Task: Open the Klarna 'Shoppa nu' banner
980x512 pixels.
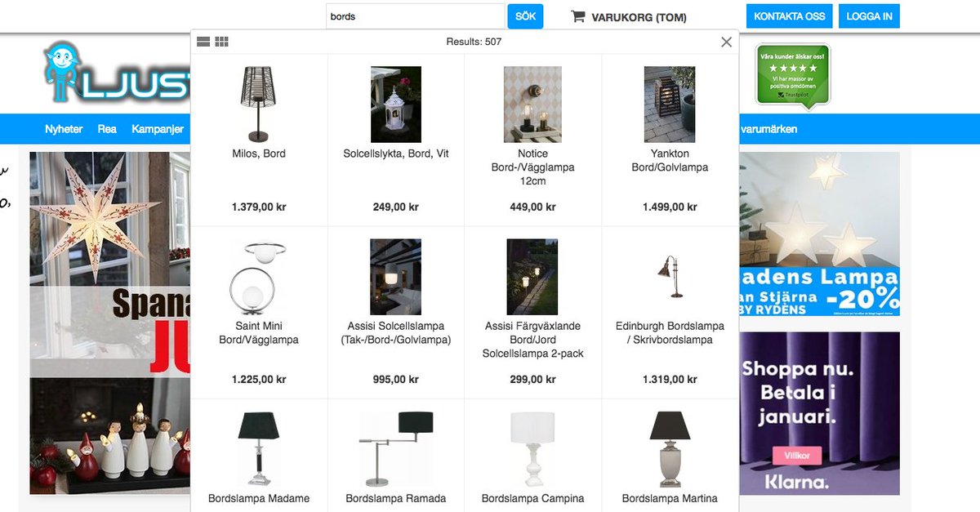Action: (x=819, y=413)
